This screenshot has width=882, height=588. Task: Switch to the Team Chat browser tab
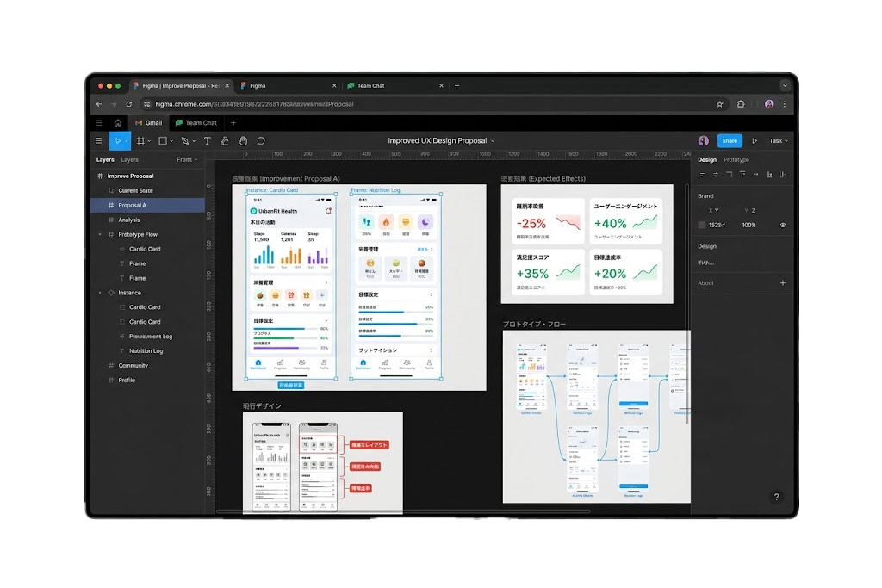coord(394,86)
